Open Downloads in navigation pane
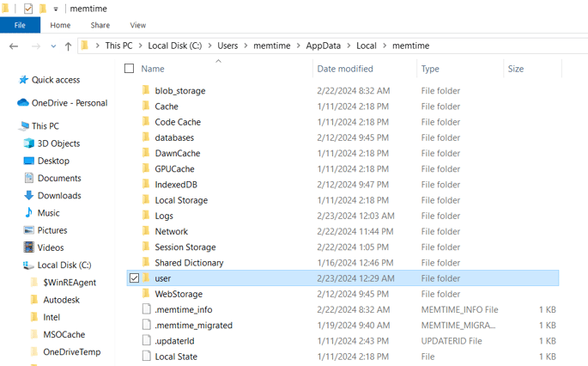Screen dimensions: 588x366 (x=52, y=195)
